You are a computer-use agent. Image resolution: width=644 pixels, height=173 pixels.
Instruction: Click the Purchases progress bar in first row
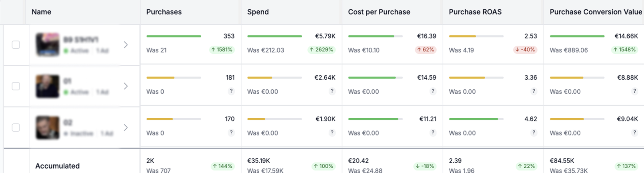pyautogui.click(x=174, y=36)
